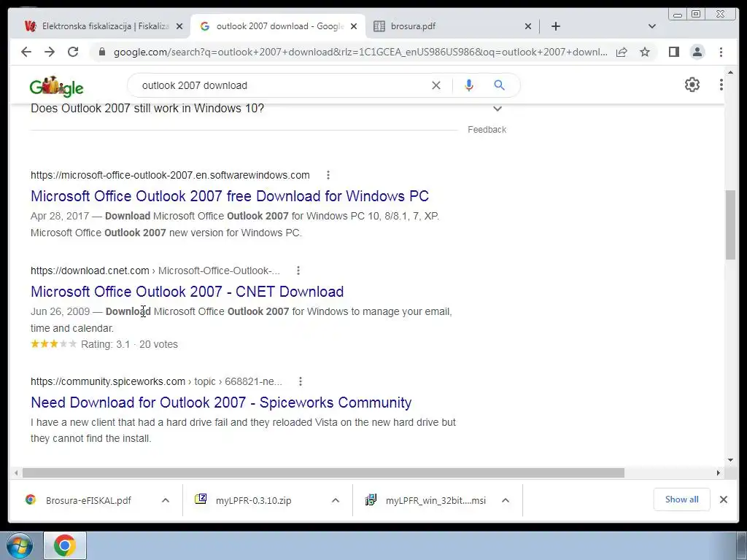747x560 pixels.
Task: Open the Windows Start menu
Action: click(20, 545)
